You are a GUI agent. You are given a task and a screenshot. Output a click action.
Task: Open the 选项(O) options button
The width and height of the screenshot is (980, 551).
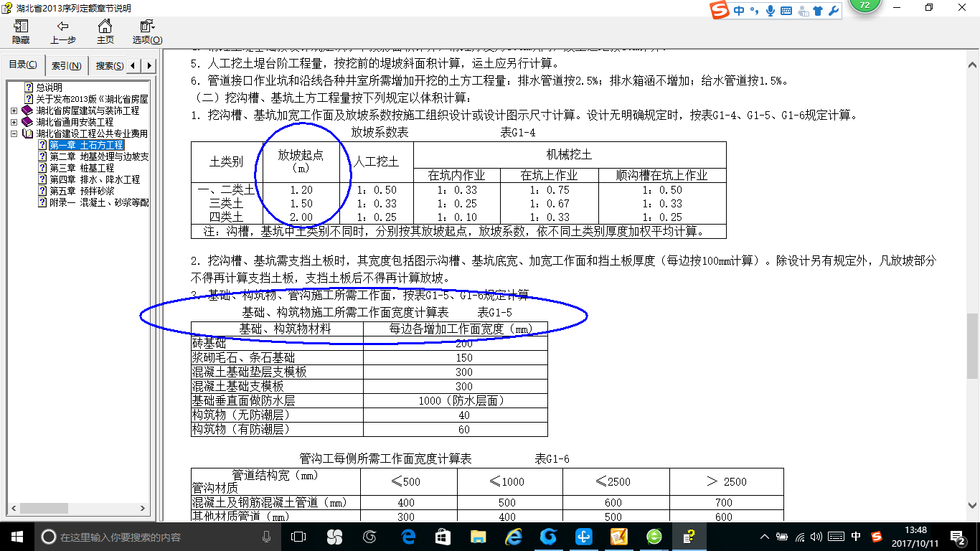pos(147,32)
